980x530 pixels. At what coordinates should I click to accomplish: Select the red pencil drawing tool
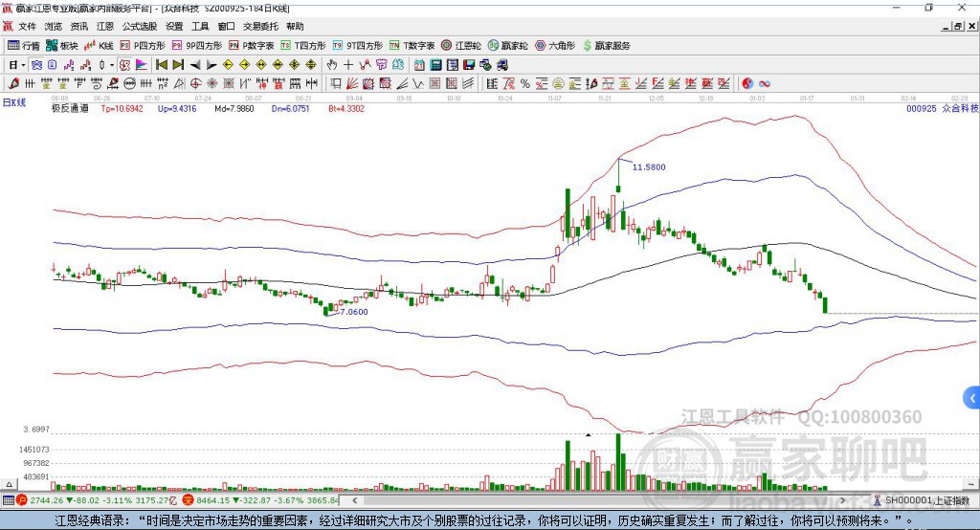point(13,84)
